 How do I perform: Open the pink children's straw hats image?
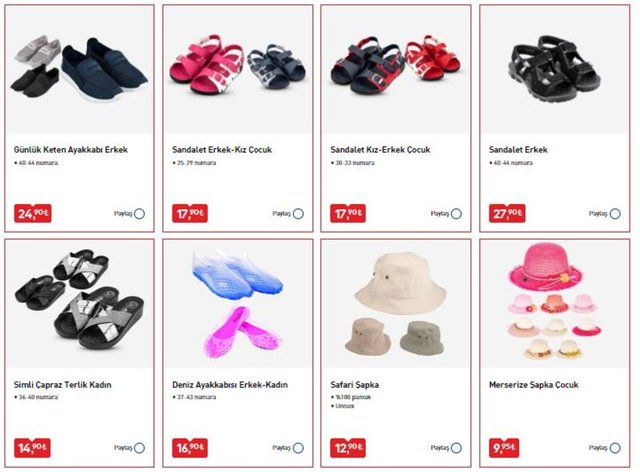tap(555, 304)
